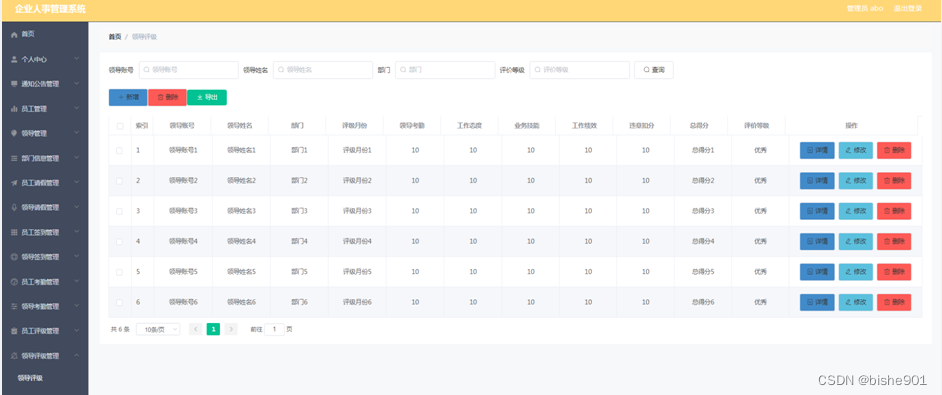Image resolution: width=942 pixels, height=395 pixels.
Task: Click the 领导请假管理 microphone icon
Action: click(x=14, y=207)
